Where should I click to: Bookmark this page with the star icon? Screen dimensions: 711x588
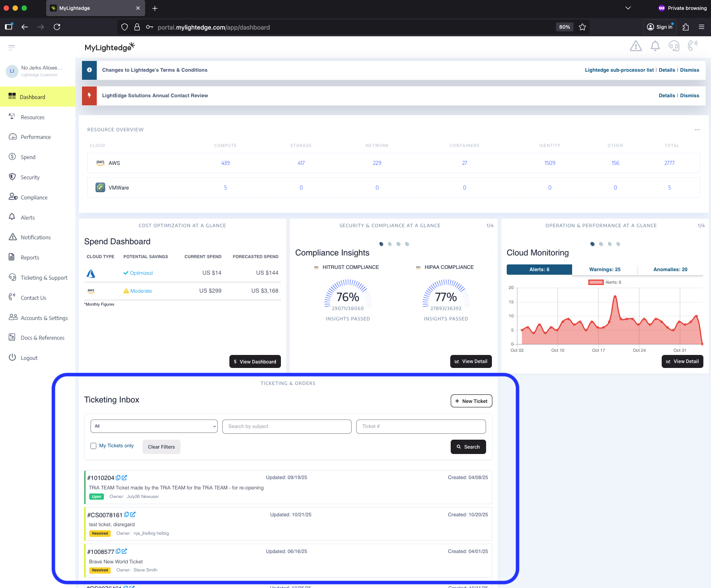582,27
